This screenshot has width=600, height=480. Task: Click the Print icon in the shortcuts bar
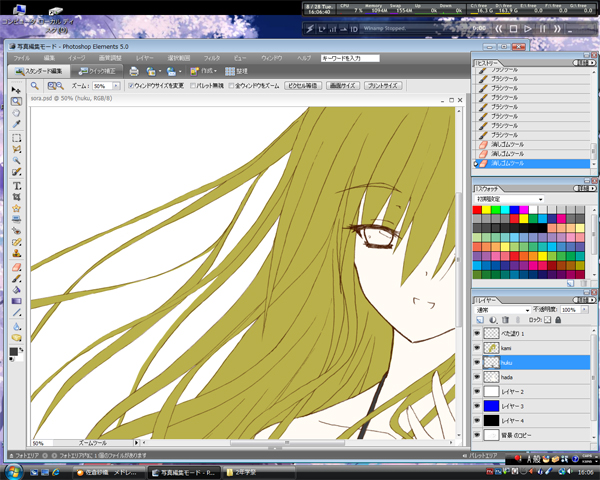pos(134,71)
